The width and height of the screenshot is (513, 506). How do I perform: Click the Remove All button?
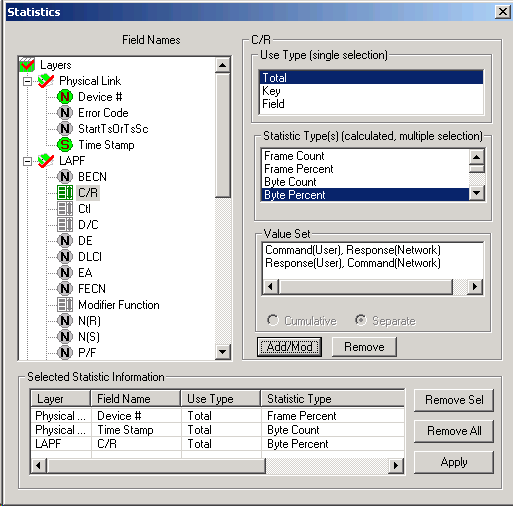click(x=454, y=431)
